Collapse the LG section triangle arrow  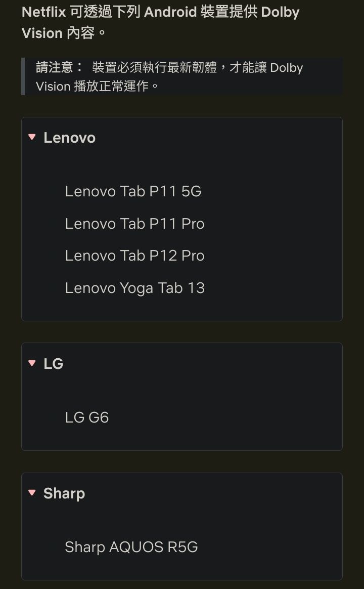point(32,363)
